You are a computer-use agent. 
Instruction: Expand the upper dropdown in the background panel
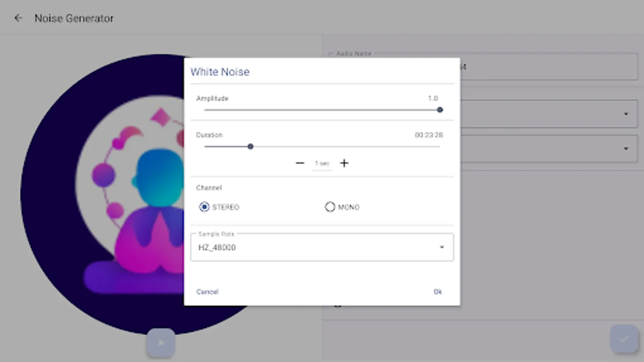(627, 114)
